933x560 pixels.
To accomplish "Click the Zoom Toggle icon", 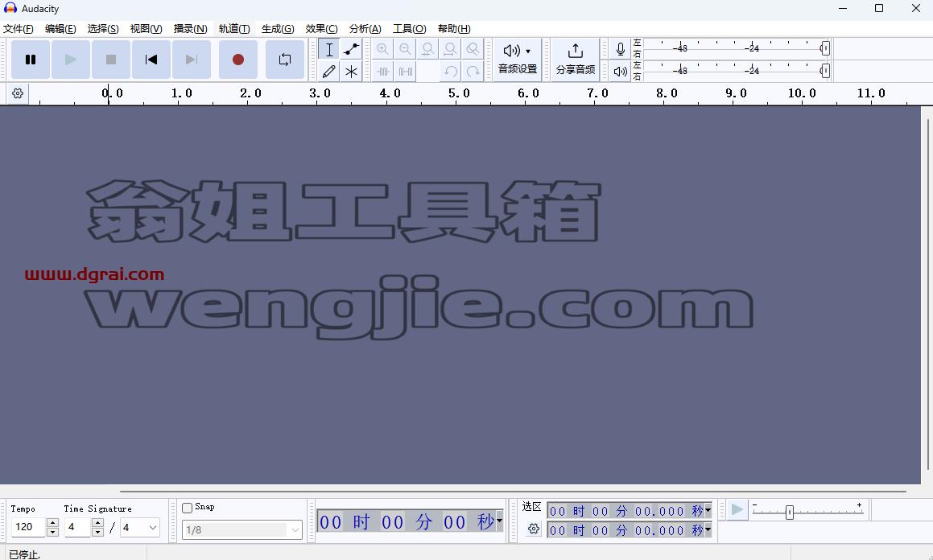I will click(x=473, y=49).
